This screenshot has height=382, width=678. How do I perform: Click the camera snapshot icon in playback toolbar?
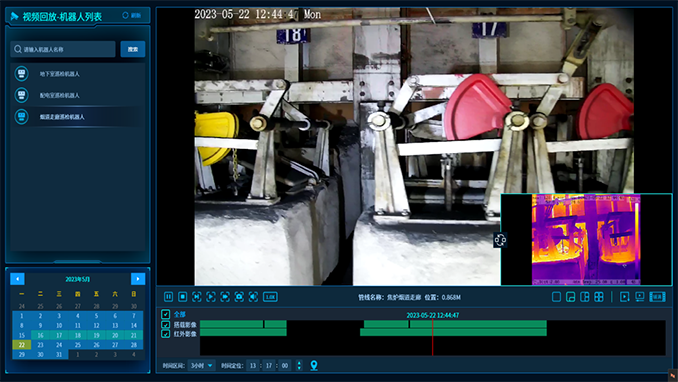tap(239, 297)
